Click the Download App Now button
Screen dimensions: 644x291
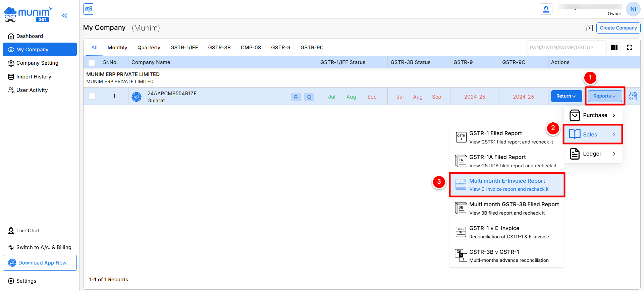(40, 263)
